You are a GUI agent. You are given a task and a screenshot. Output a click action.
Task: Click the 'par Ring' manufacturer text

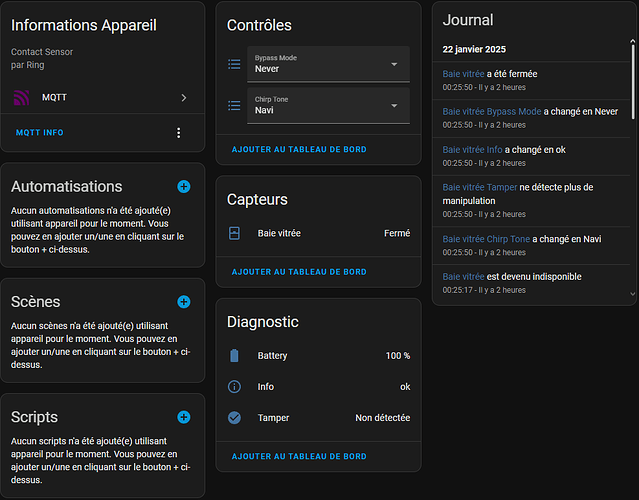coord(28,65)
